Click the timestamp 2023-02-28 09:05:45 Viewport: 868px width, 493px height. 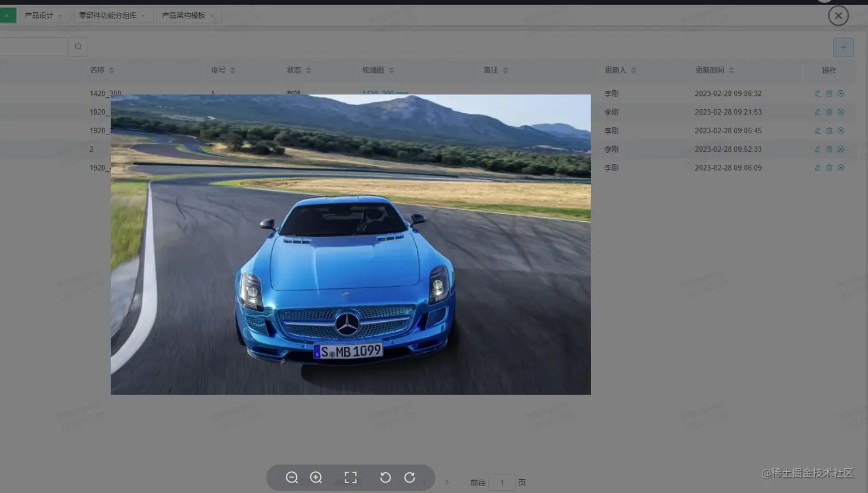point(728,130)
